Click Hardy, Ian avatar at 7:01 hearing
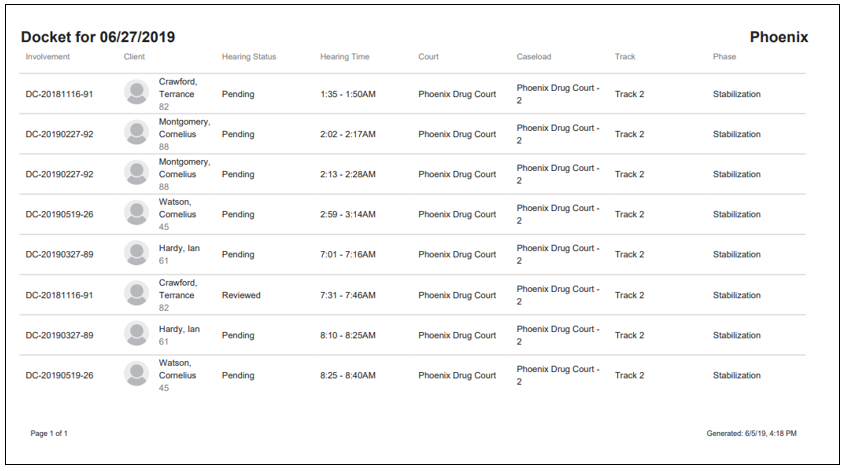This screenshot has height=471, width=845. tap(136, 253)
